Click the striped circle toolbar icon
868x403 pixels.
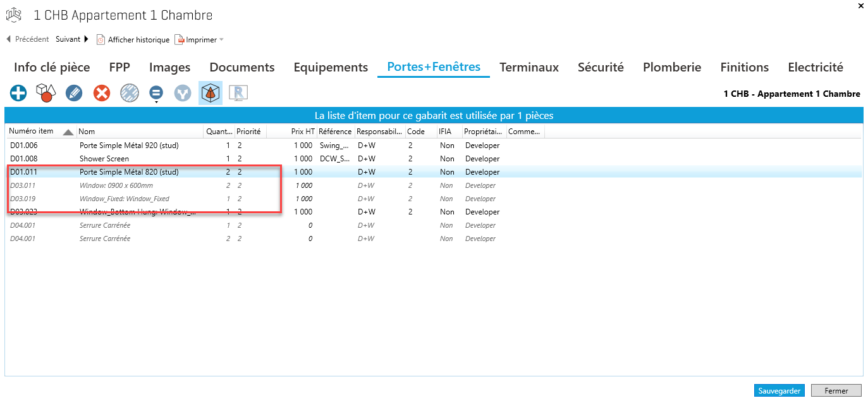click(x=129, y=94)
